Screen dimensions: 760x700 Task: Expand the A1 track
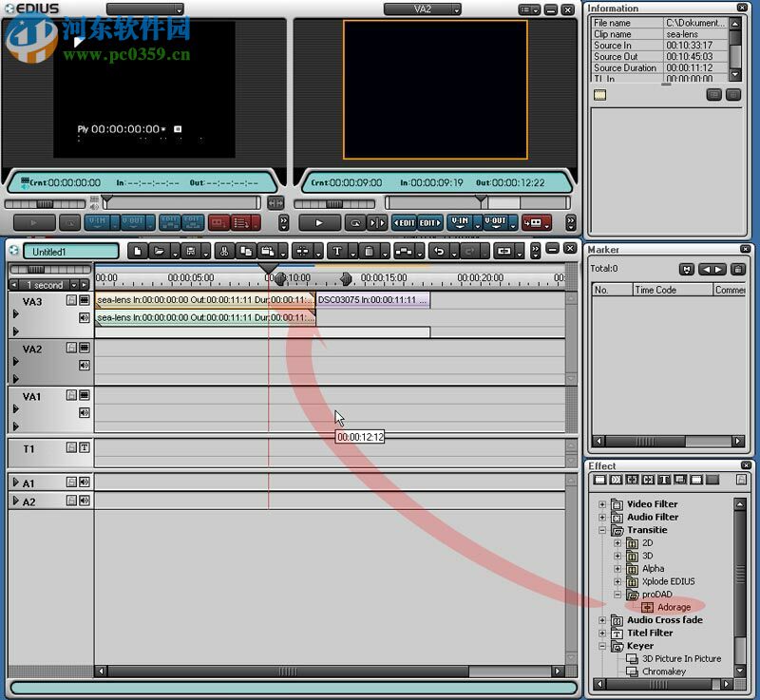[x=16, y=482]
